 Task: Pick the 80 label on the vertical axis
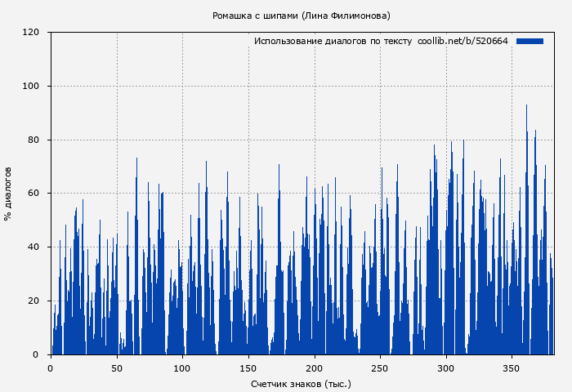pos(34,140)
